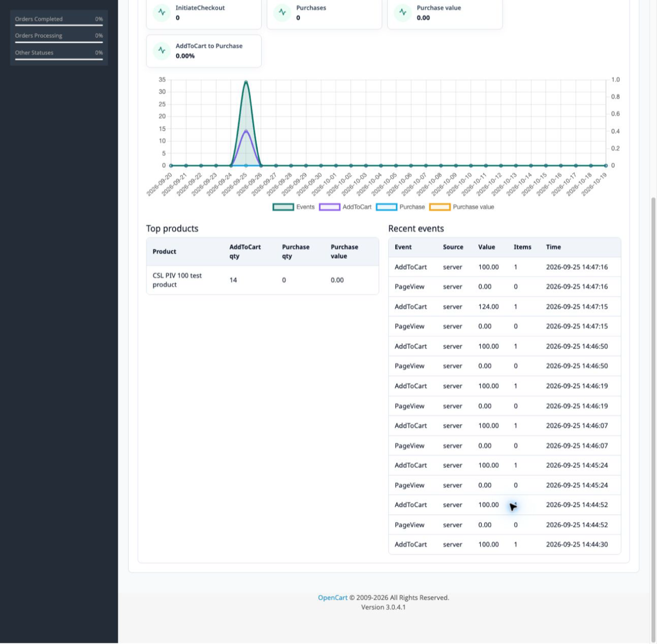
Task: Click the Purchase qty column header
Action: (x=296, y=252)
